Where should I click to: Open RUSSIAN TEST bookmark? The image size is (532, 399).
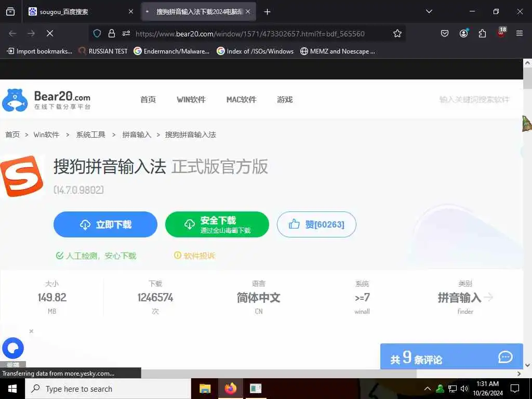tap(103, 51)
